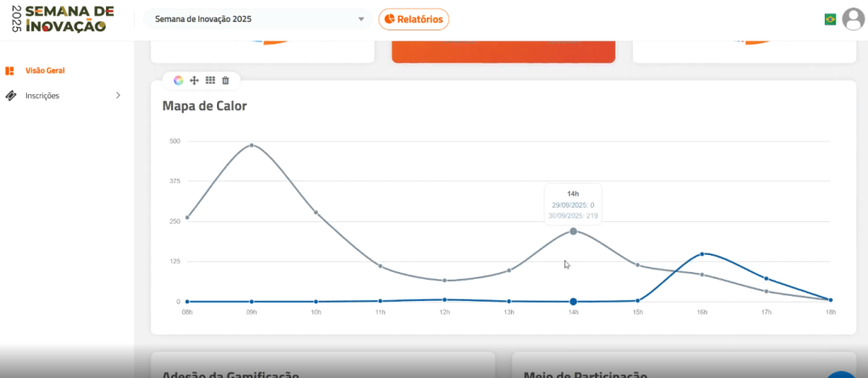Click the Inscrições ticket icon

[10, 96]
